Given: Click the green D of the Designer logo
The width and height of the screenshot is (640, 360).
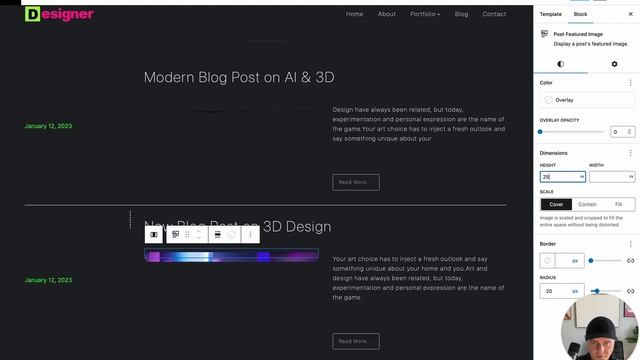Looking at the screenshot, I should point(33,14).
